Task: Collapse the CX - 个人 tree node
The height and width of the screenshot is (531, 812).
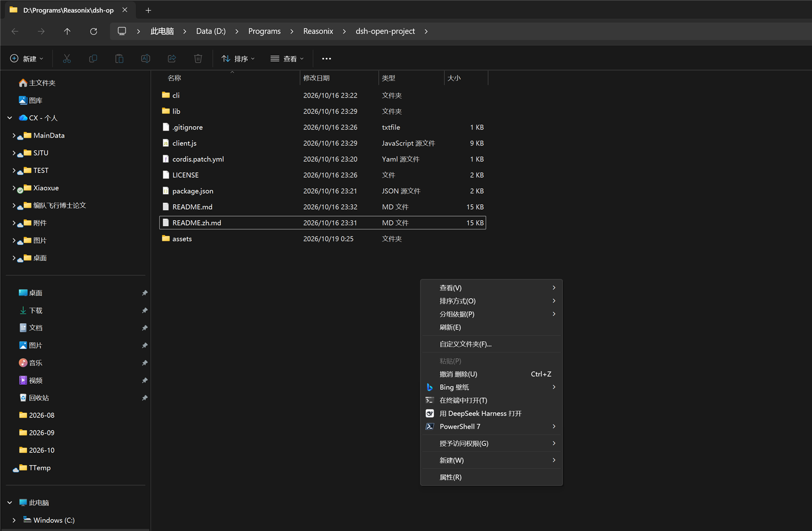Action: click(10, 118)
